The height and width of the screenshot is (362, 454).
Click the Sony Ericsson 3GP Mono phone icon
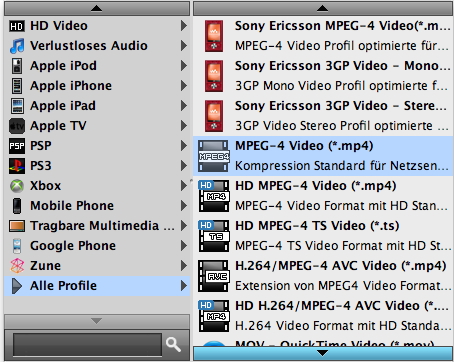pyautogui.click(x=214, y=76)
